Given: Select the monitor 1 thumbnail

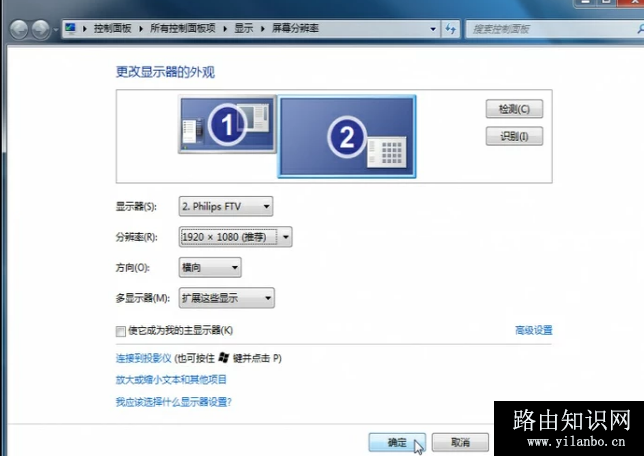Looking at the screenshot, I should tap(227, 124).
